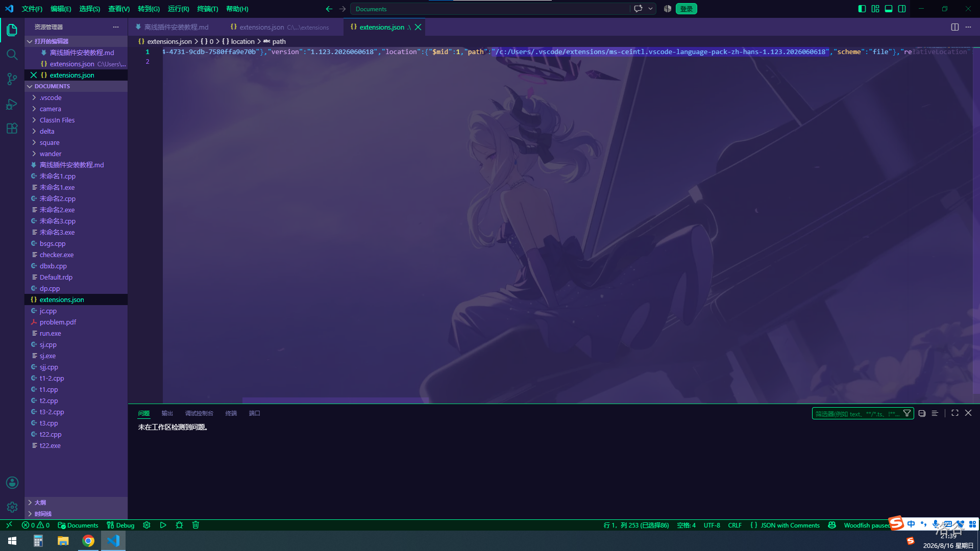Open Chrome from the Windows taskbar
This screenshot has width=980, height=551.
click(x=88, y=541)
